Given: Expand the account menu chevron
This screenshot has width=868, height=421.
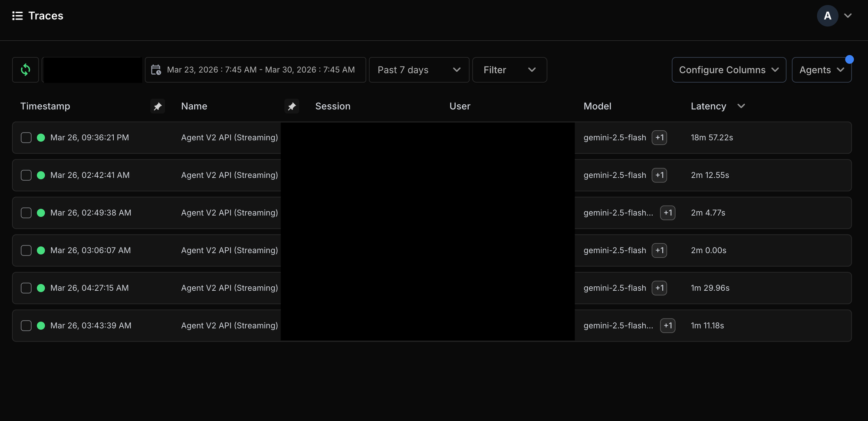Looking at the screenshot, I should (848, 16).
